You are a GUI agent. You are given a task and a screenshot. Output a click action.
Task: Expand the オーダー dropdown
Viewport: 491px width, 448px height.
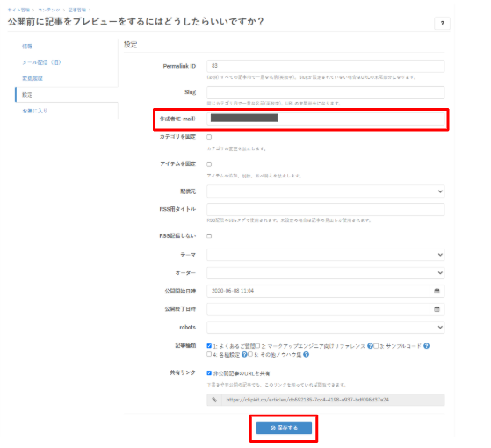pyautogui.click(x=326, y=272)
